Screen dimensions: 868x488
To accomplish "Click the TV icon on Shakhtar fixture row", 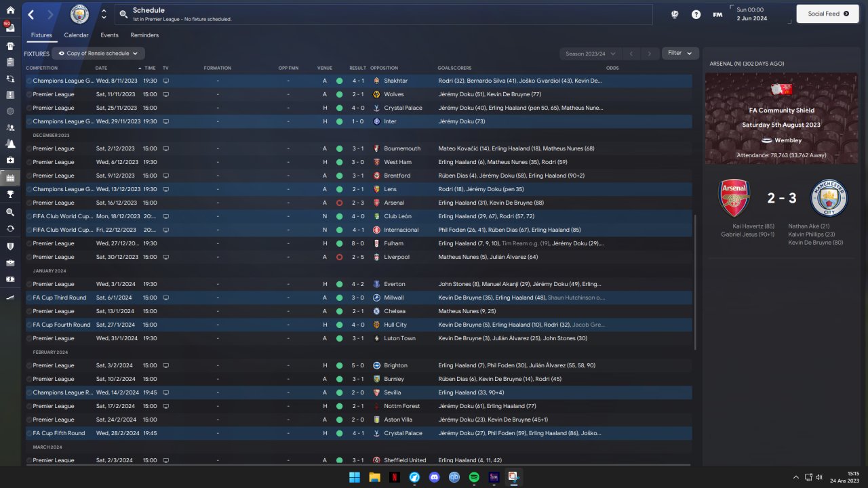I will pos(165,81).
